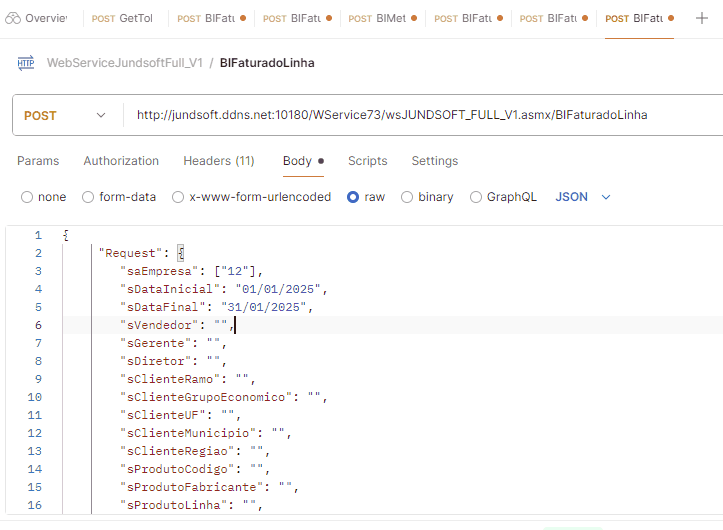Open the Scripts tab
The image size is (723, 530).
point(367,161)
